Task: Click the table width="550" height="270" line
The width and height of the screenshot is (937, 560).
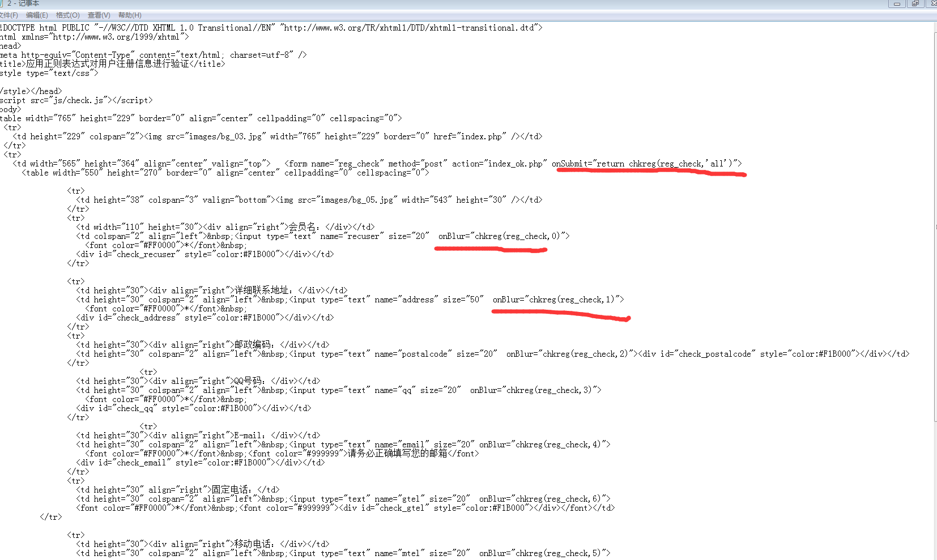Action: tap(225, 173)
